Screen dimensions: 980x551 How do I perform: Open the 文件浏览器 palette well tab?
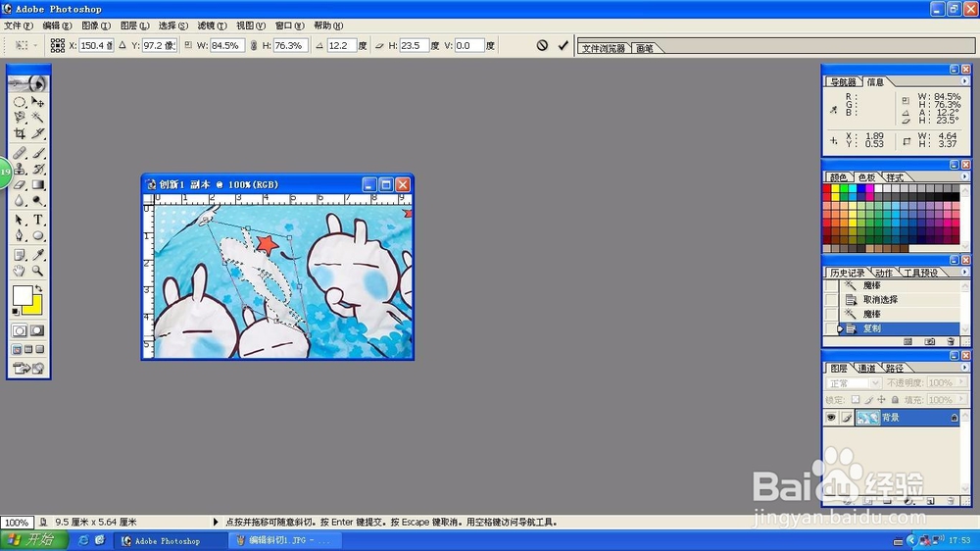(603, 48)
